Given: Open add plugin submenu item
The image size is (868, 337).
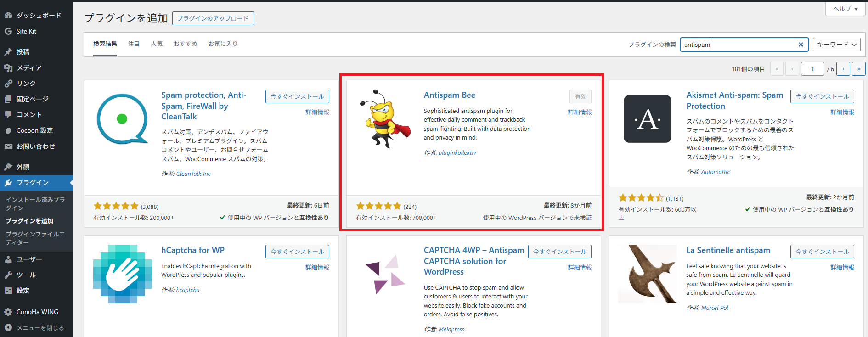Looking at the screenshot, I should [29, 221].
